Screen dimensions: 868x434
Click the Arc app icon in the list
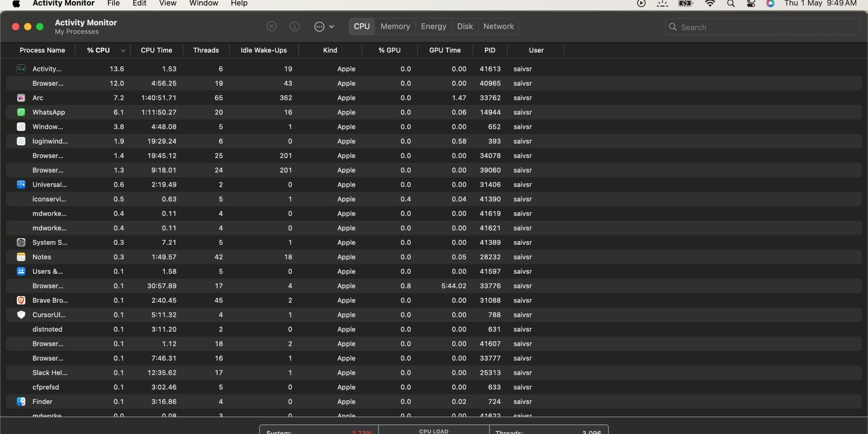pyautogui.click(x=21, y=98)
